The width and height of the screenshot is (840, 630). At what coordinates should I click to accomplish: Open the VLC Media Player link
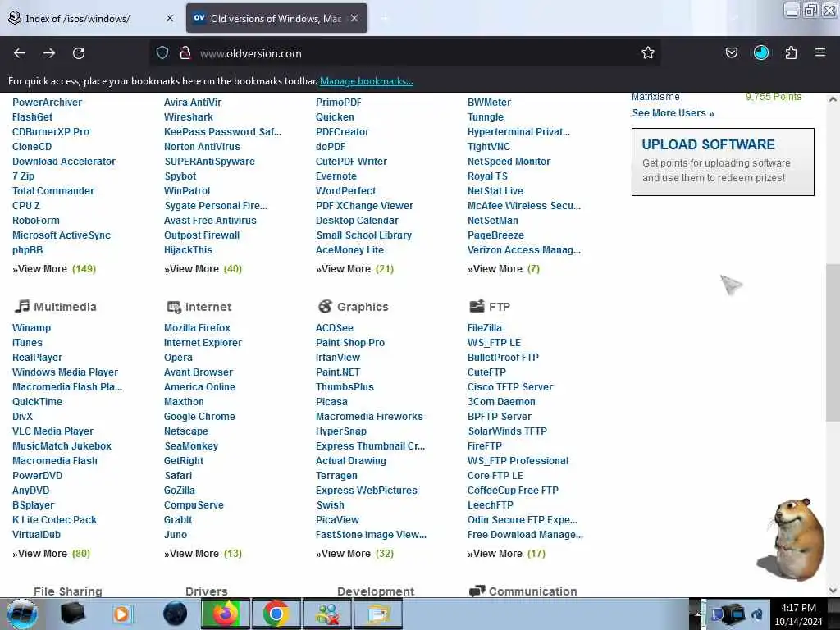53,431
